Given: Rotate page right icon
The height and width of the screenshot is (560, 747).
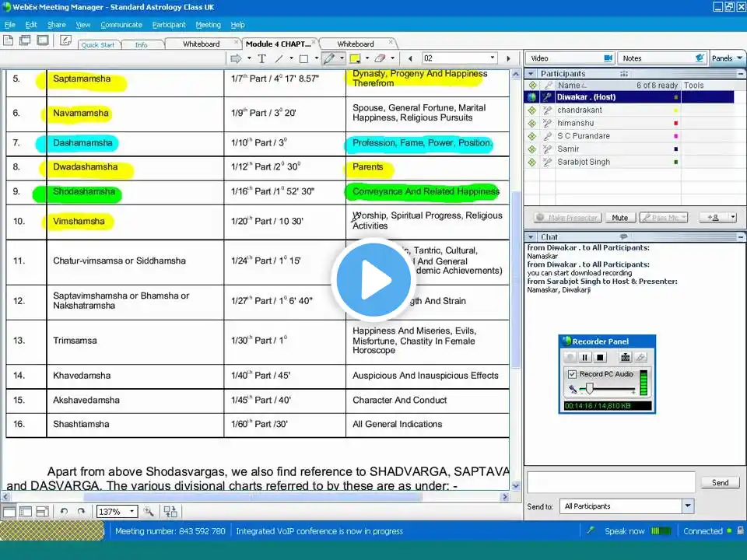Looking at the screenshot, I should point(81,512).
